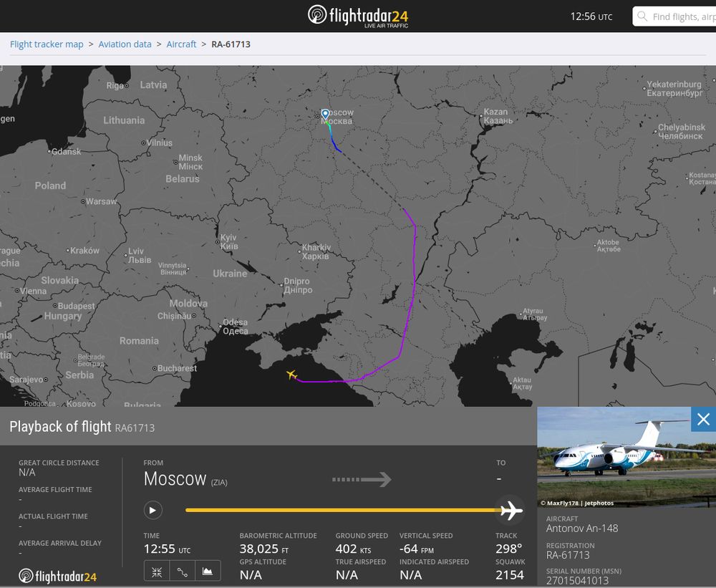This screenshot has width=716, height=588.
Task: Click the Chișinău city label on map
Action: (x=175, y=316)
